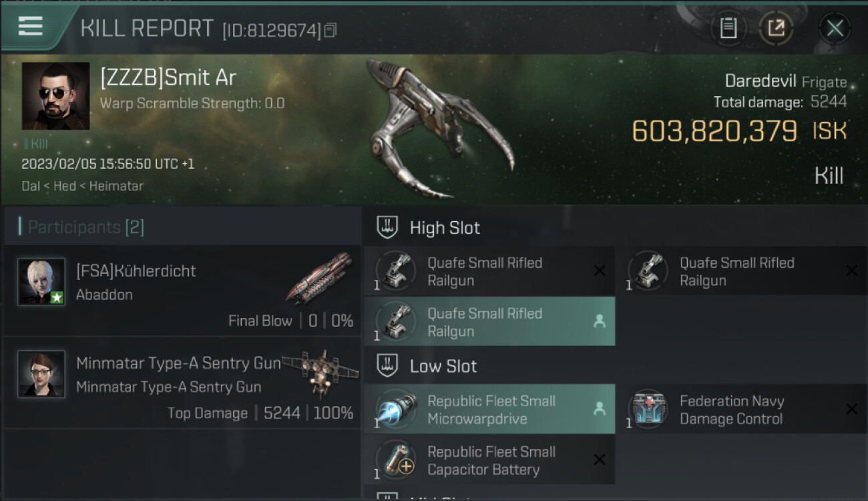Select highlighted Quafe Small Rifled Railgun
Screen dimensions: 868x501
[x=489, y=322]
